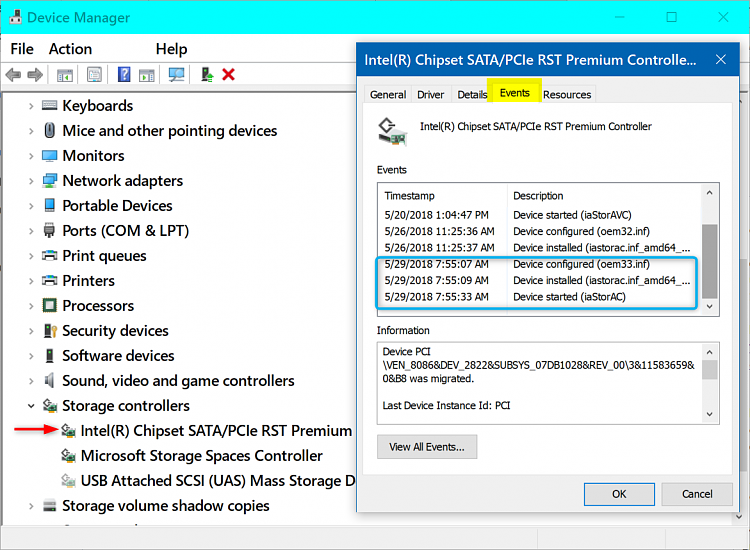Click the Network adapters icon
The image size is (750, 550).
[x=49, y=180]
